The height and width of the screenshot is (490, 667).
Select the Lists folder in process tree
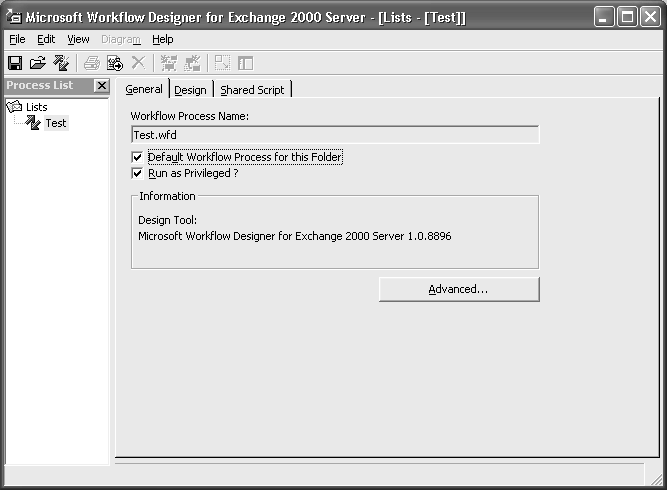(x=36, y=107)
